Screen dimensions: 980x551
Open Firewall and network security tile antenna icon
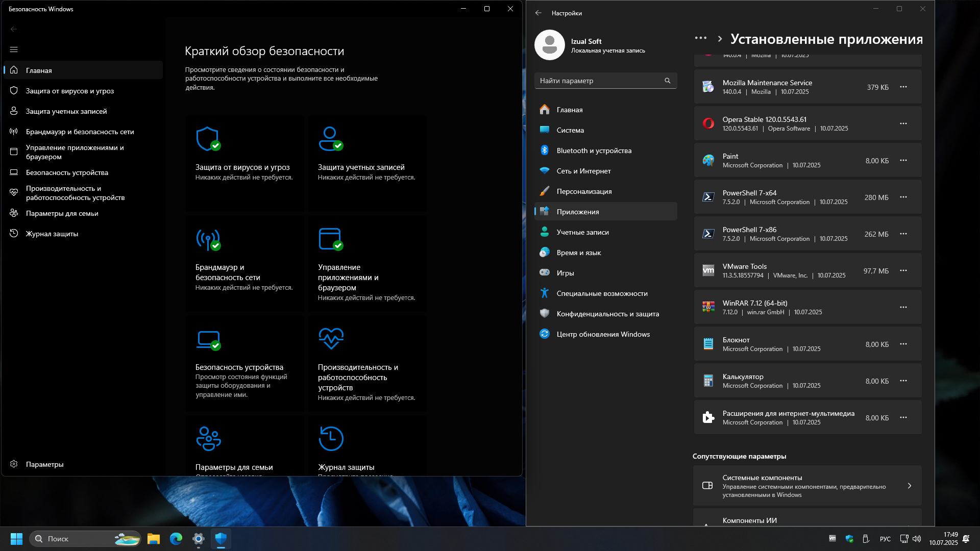tap(208, 239)
